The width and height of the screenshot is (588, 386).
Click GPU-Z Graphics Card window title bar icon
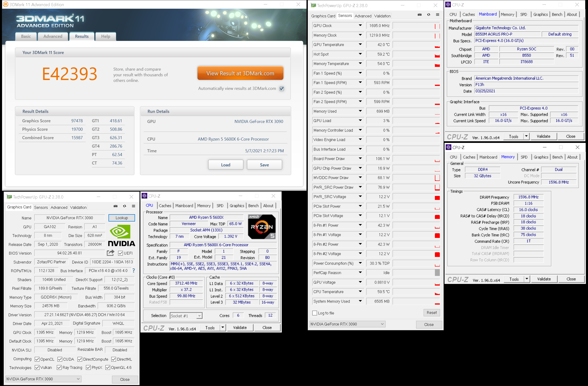(x=9, y=197)
